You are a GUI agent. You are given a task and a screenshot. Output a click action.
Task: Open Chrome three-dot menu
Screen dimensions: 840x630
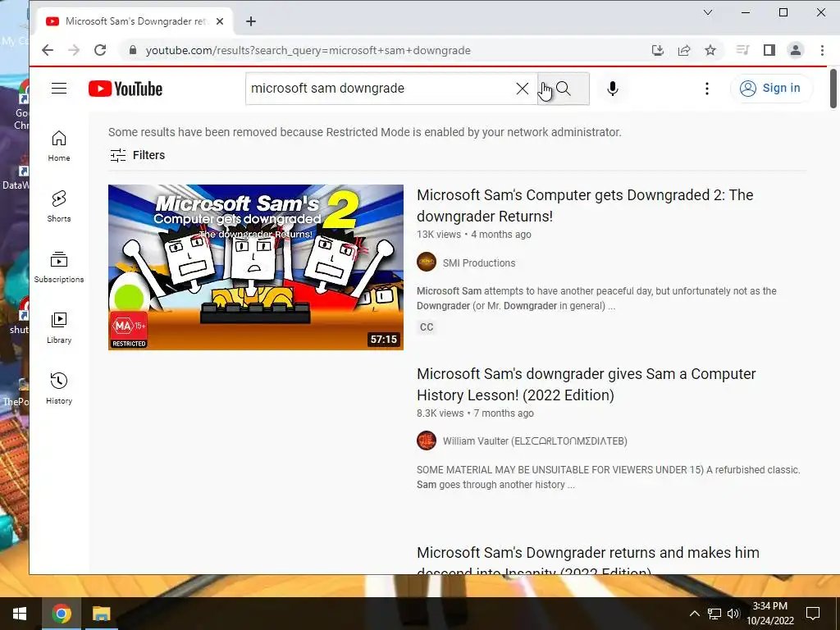tap(822, 50)
